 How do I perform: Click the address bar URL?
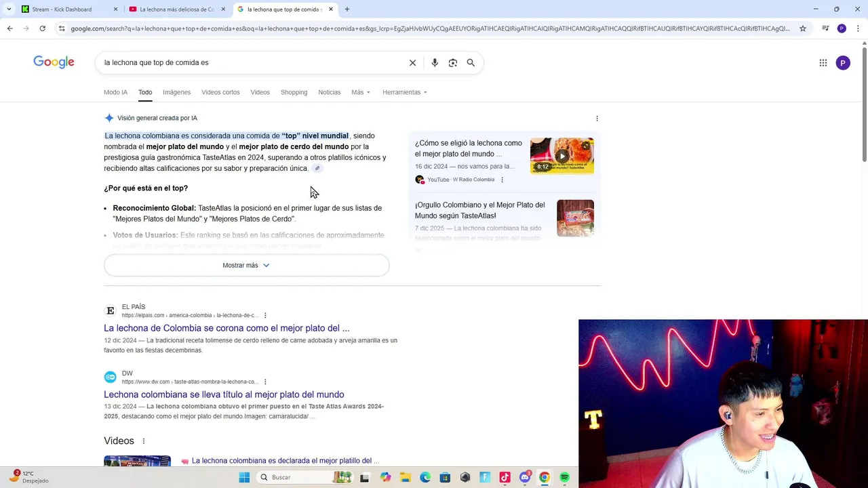tap(430, 28)
